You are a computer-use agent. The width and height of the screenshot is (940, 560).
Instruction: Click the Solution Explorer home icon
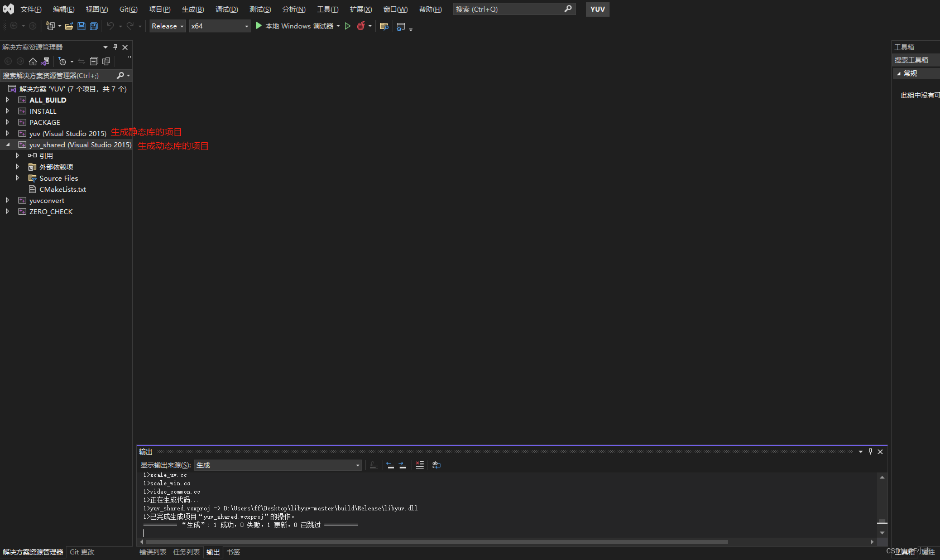coord(33,61)
